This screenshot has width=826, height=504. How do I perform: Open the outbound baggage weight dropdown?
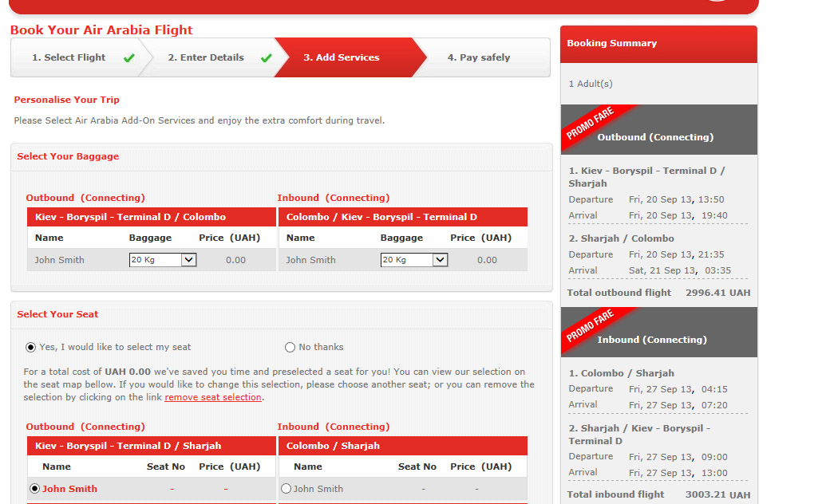click(x=163, y=260)
